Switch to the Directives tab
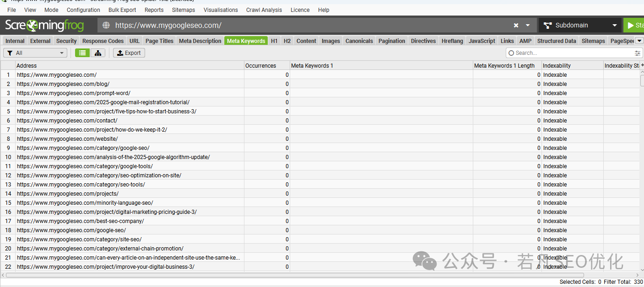The image size is (644, 287). (x=423, y=41)
